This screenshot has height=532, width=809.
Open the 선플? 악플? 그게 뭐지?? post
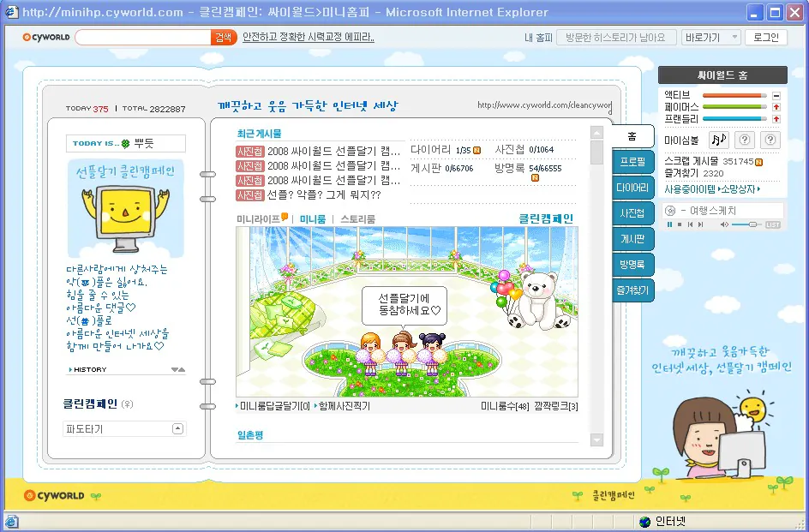(x=323, y=195)
